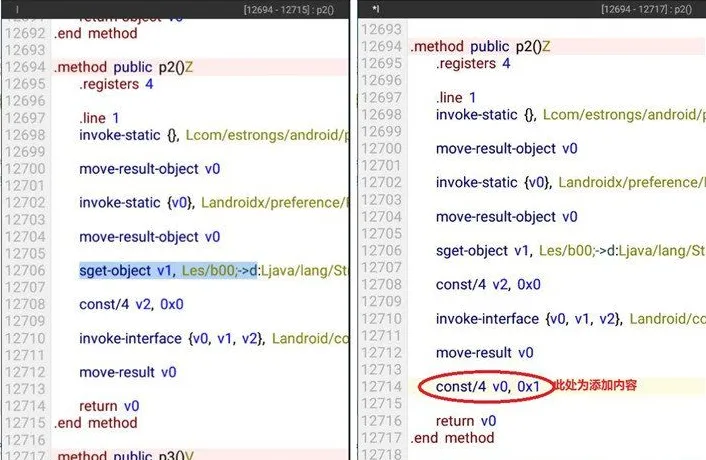Click .method public p2()Z in right pane
This screenshot has height=460, width=706.
480,46
